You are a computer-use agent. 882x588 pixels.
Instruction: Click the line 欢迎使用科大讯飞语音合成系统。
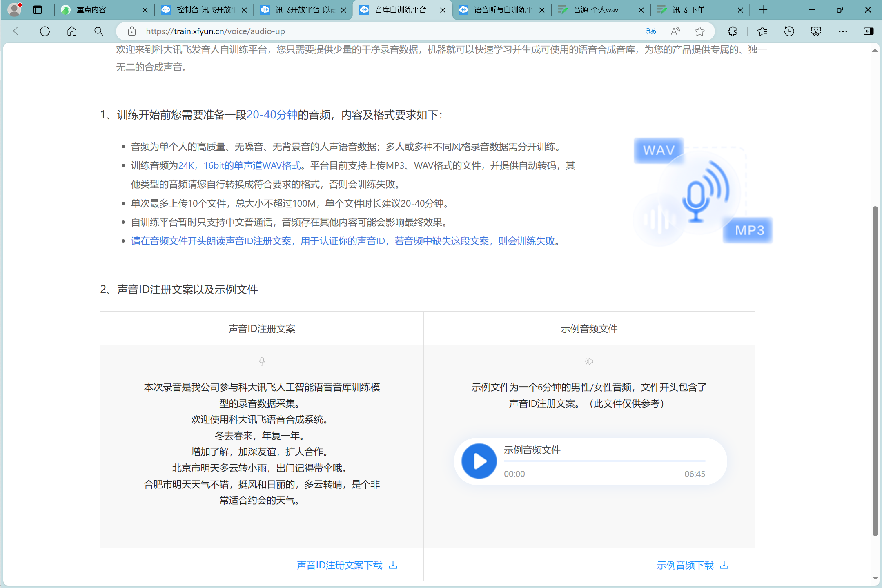click(262, 419)
